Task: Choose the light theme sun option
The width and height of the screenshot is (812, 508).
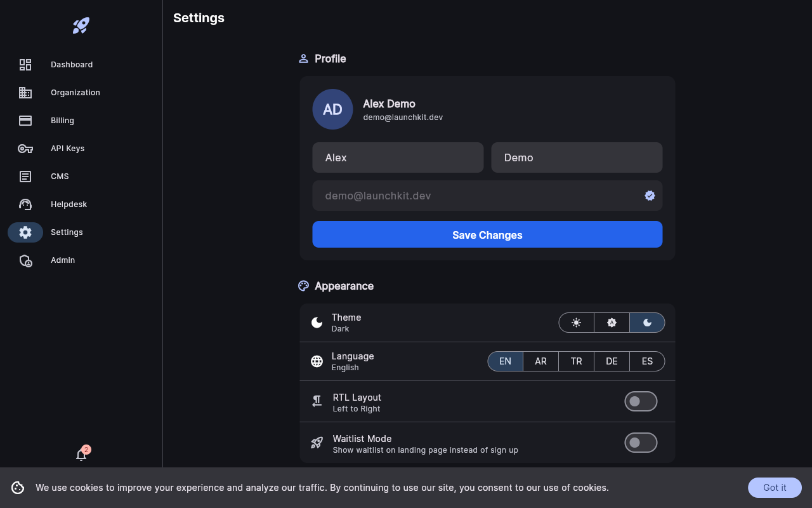Action: coord(576,323)
